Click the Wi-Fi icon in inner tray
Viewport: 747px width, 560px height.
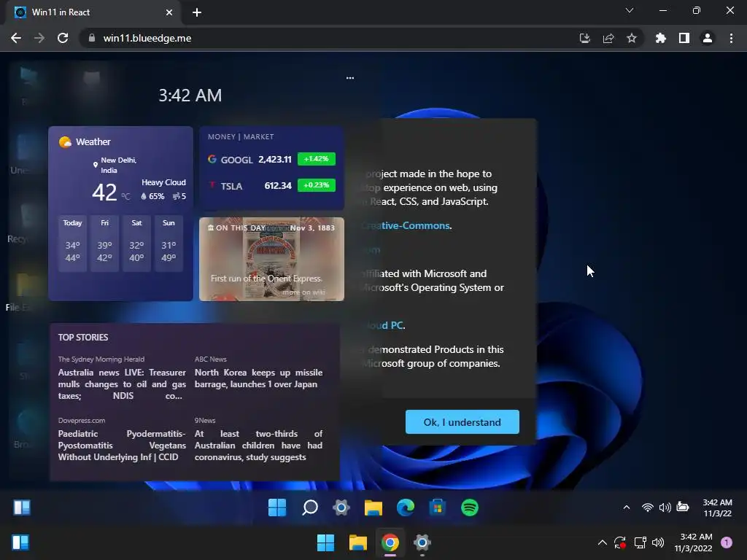click(647, 507)
